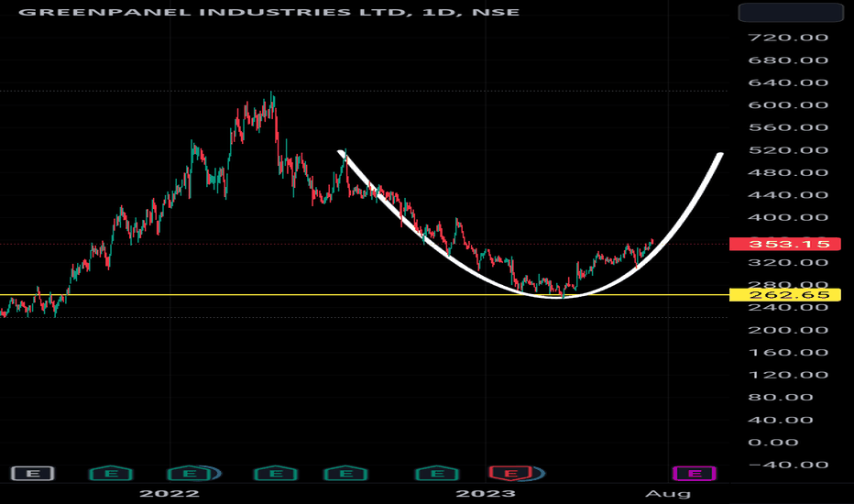Click the 400.00 price axis label

(788, 217)
